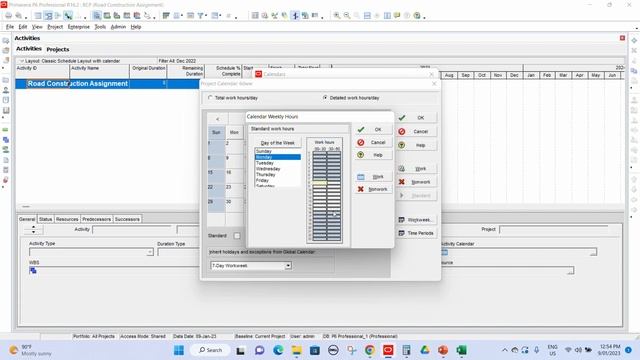Switch to the Predecessors details tab

click(x=96, y=219)
